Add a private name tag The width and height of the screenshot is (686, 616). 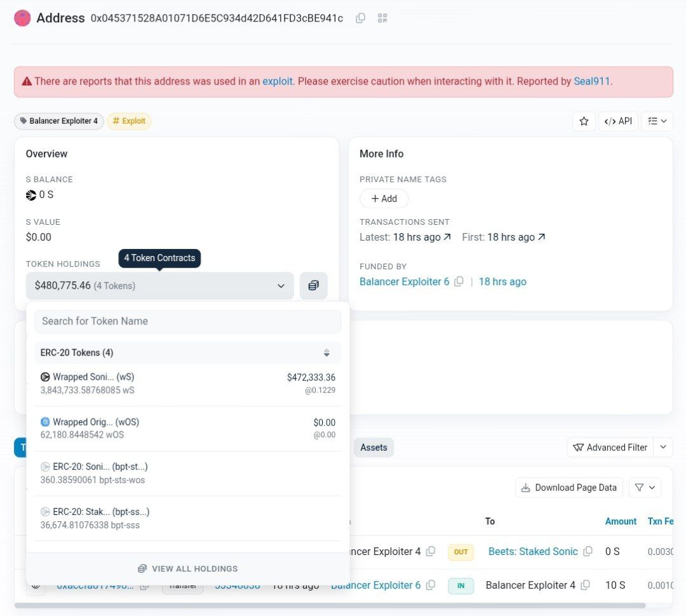[x=384, y=199]
